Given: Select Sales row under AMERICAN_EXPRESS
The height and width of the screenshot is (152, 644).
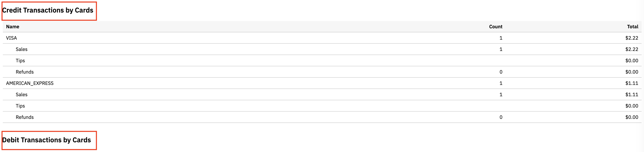Looking at the screenshot, I should pos(322,95).
